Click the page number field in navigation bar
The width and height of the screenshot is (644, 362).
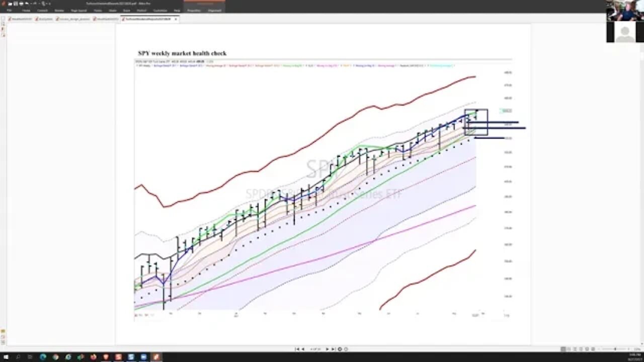tap(315, 349)
